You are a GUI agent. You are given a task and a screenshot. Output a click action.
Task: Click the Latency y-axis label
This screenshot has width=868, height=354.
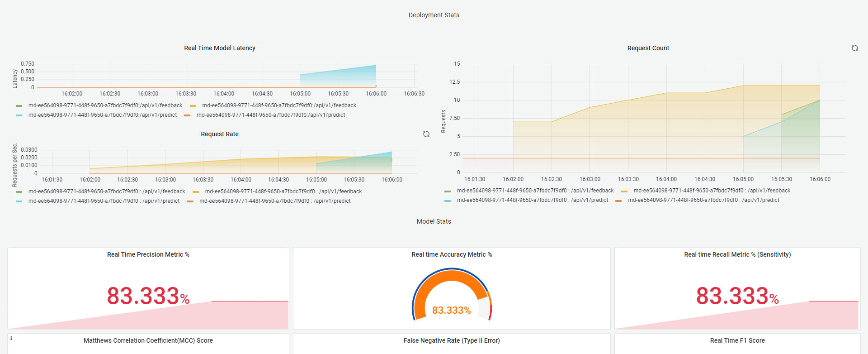[x=14, y=79]
